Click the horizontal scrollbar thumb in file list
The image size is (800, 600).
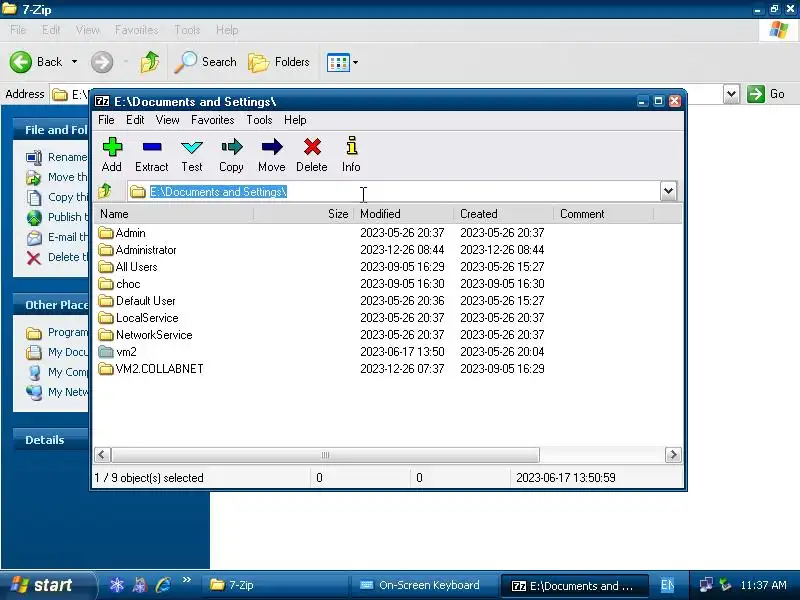[x=325, y=455]
